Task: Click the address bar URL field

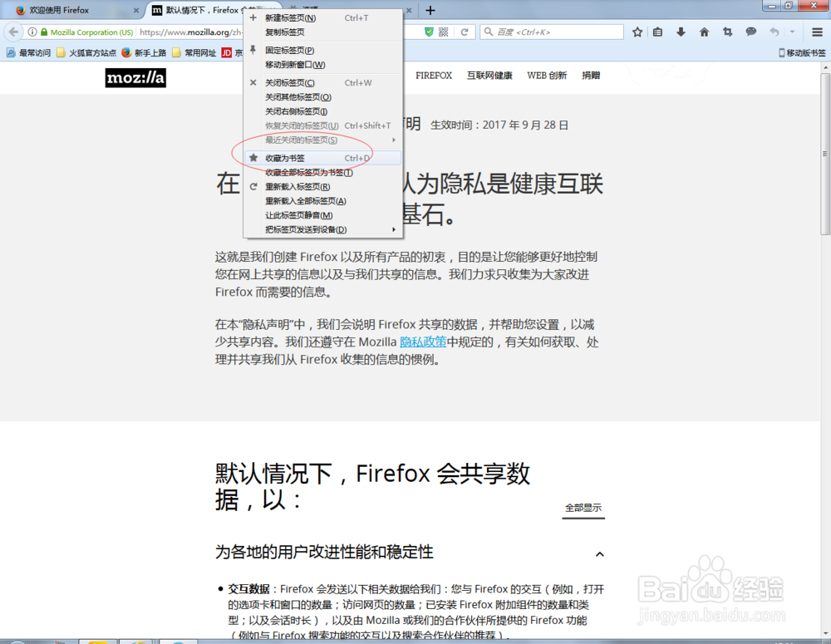Action: 191,32
